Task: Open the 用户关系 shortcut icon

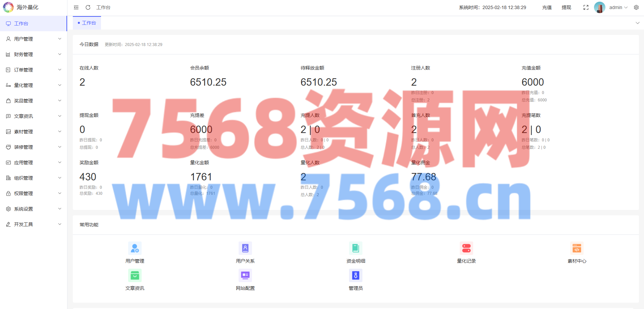Action: pyautogui.click(x=245, y=249)
